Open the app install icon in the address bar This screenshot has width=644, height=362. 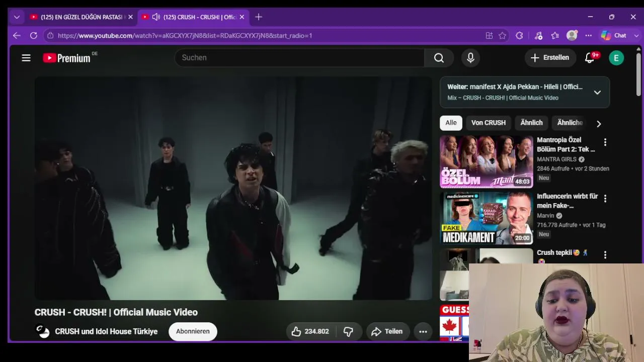coord(489,36)
